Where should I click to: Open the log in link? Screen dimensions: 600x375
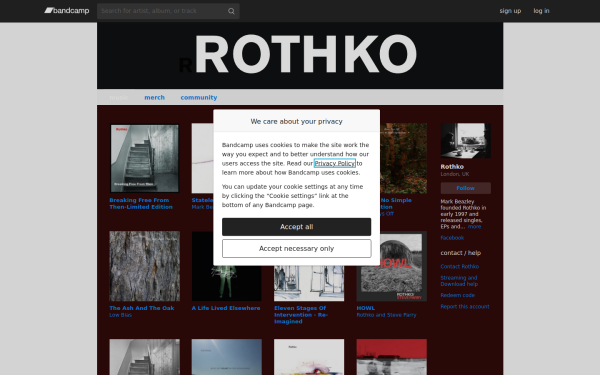(x=541, y=11)
